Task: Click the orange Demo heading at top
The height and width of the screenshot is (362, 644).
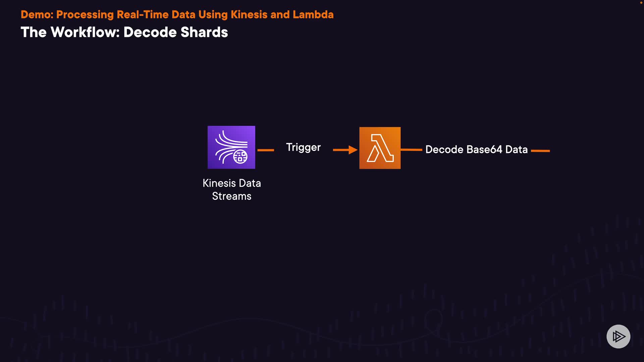Action: [177, 15]
